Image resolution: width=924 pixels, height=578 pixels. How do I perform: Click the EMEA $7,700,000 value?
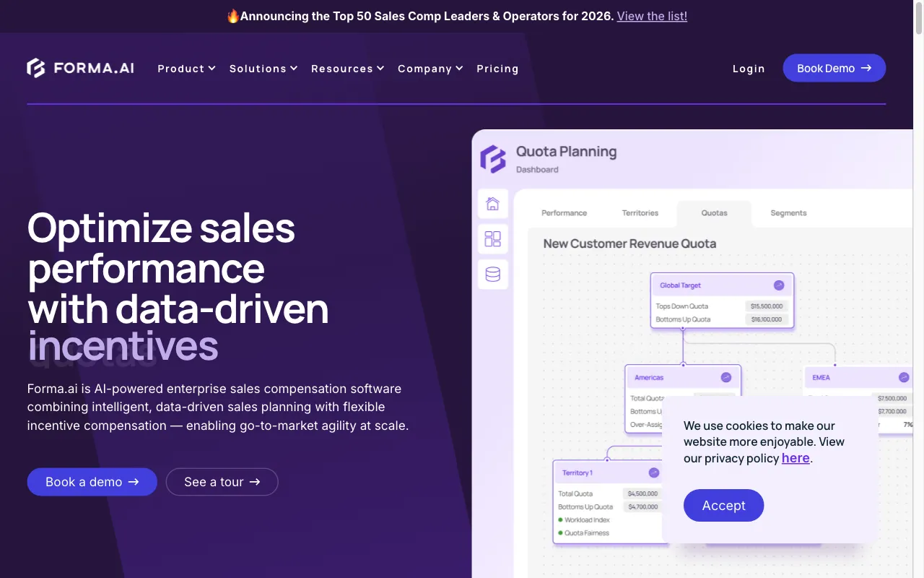892,411
